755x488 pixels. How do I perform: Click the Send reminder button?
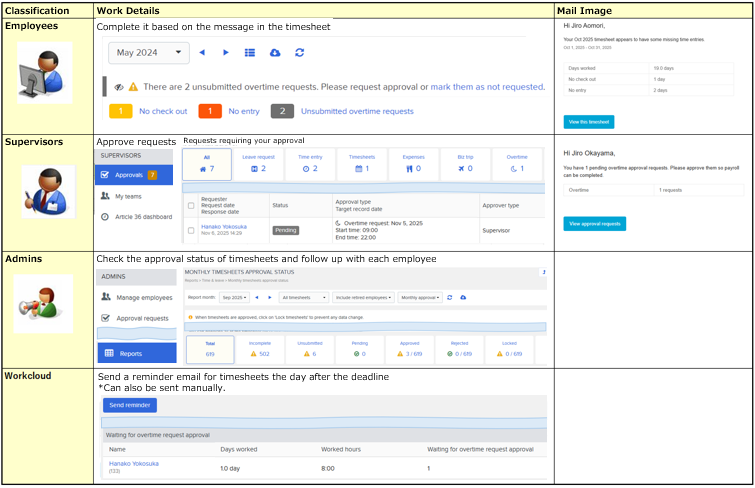click(129, 405)
